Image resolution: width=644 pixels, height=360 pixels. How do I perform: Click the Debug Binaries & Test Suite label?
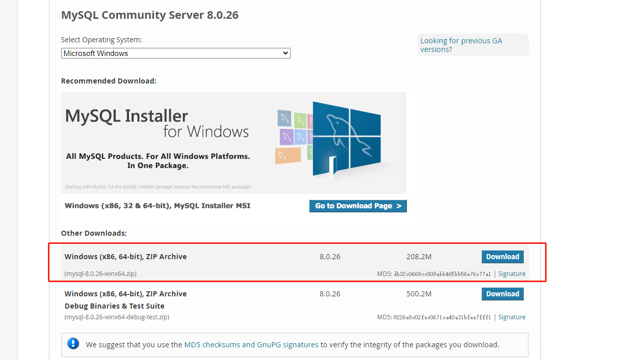coord(115,306)
